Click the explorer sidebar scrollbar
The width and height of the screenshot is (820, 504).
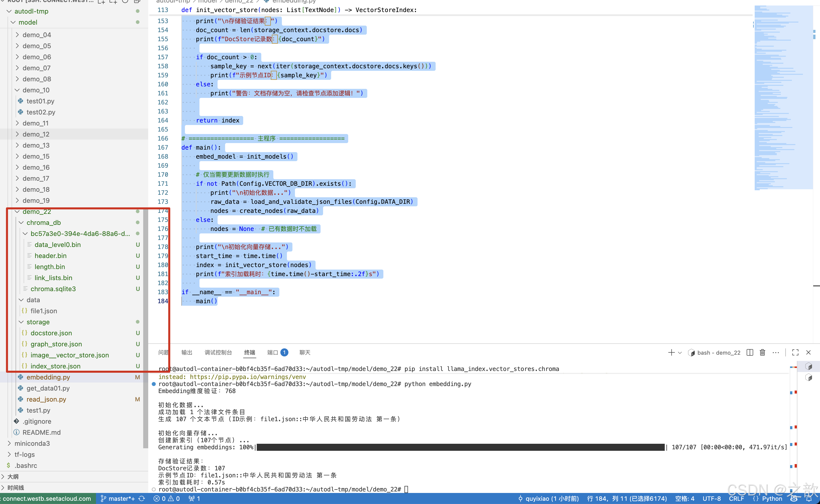coord(145,328)
